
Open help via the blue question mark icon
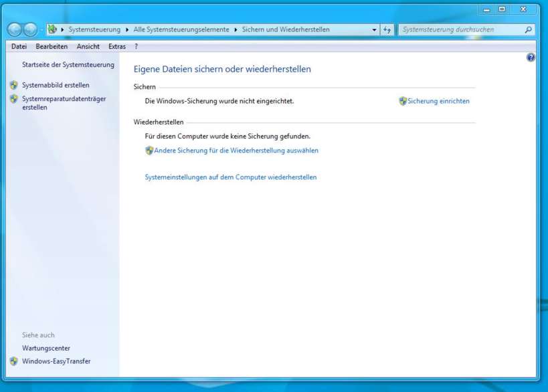pyautogui.click(x=531, y=58)
